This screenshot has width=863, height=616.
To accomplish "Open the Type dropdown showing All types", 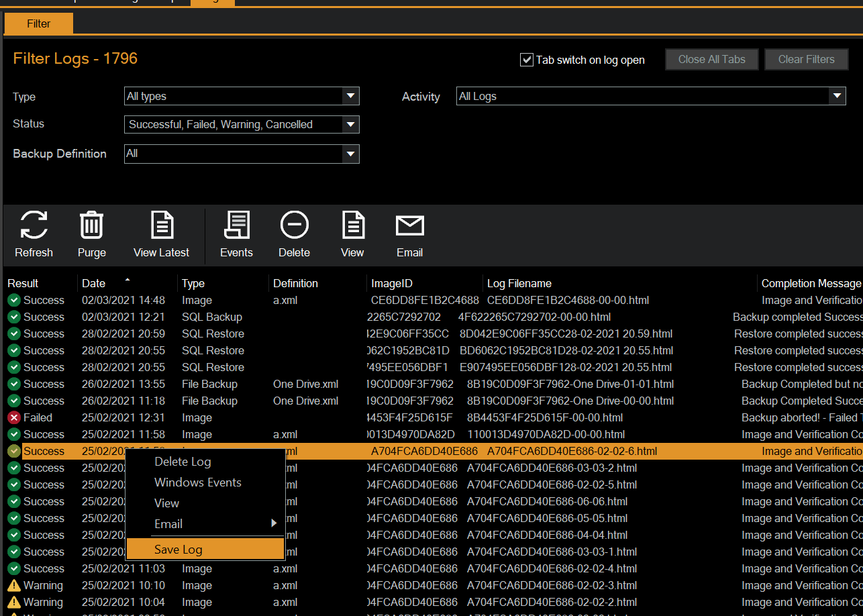I will coord(242,96).
